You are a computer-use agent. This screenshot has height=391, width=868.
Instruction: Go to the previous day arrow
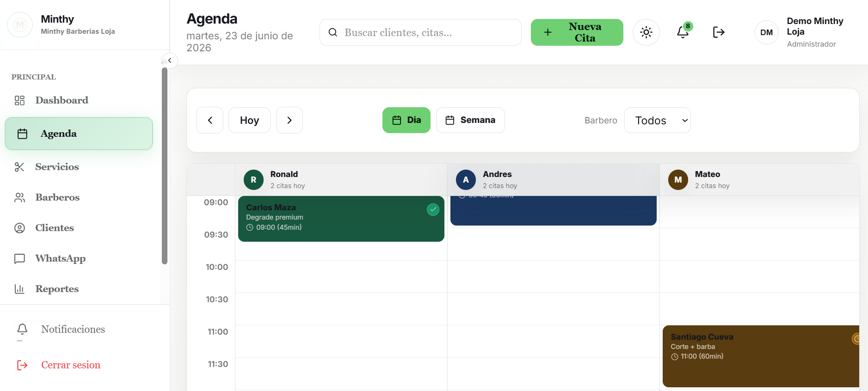point(210,120)
